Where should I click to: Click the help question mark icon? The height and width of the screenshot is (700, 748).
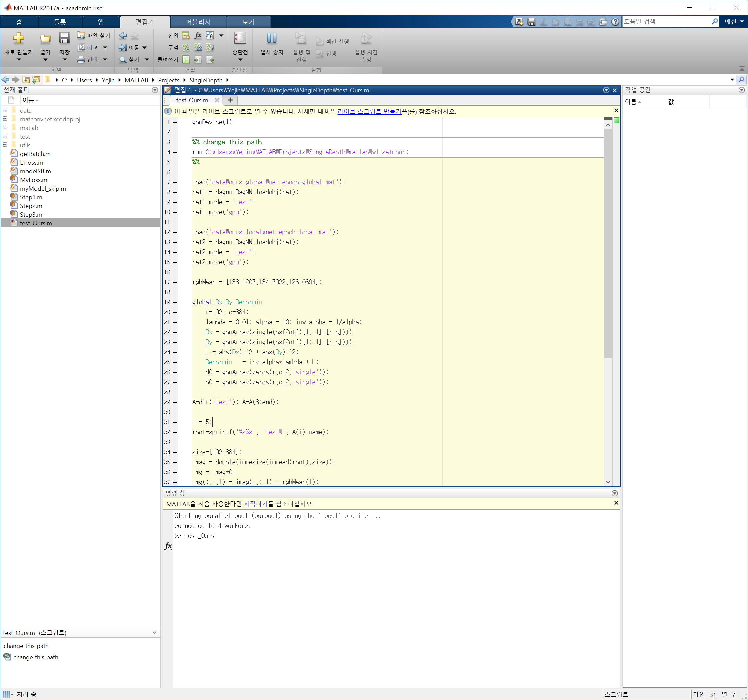pos(615,22)
